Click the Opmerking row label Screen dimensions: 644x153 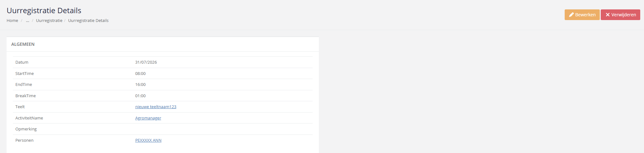click(x=26, y=129)
